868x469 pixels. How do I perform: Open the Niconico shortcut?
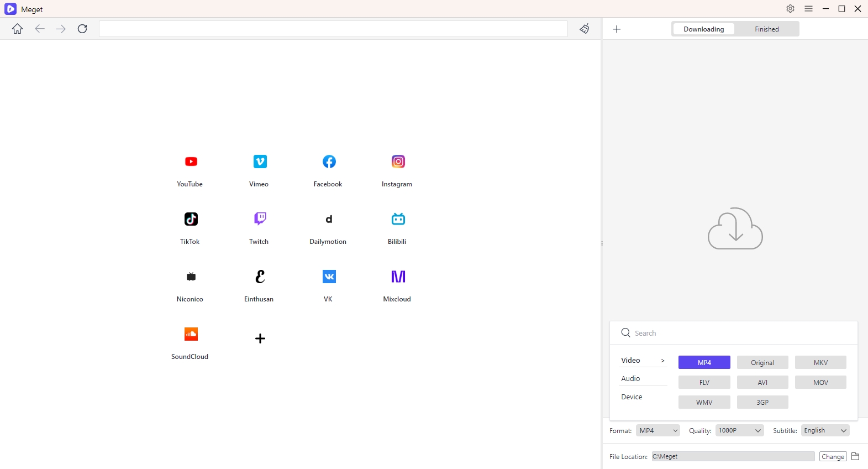click(191, 286)
